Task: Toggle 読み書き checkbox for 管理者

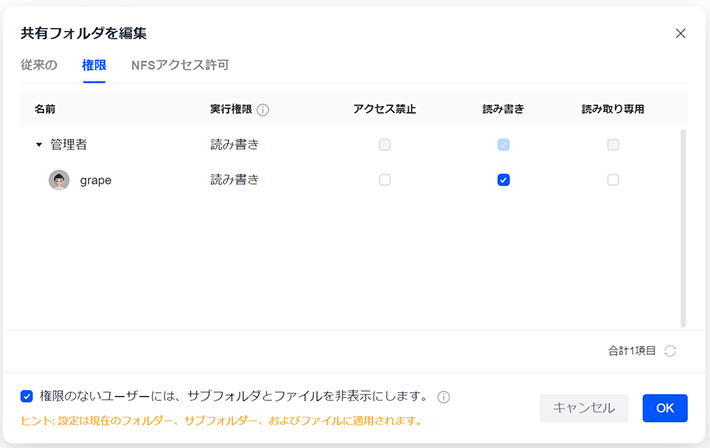Action: 504,145
